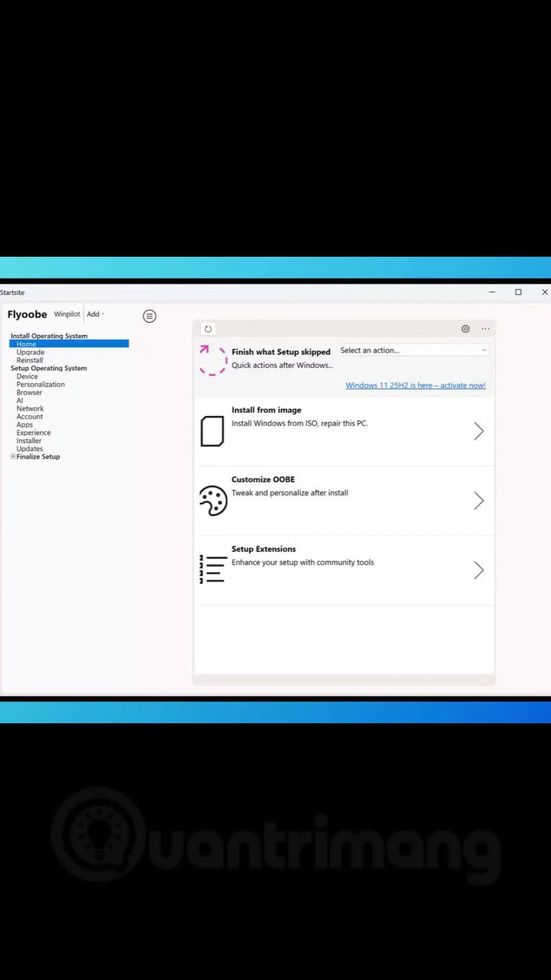551x980 pixels.
Task: Open the Updates page in sidebar
Action: point(30,449)
